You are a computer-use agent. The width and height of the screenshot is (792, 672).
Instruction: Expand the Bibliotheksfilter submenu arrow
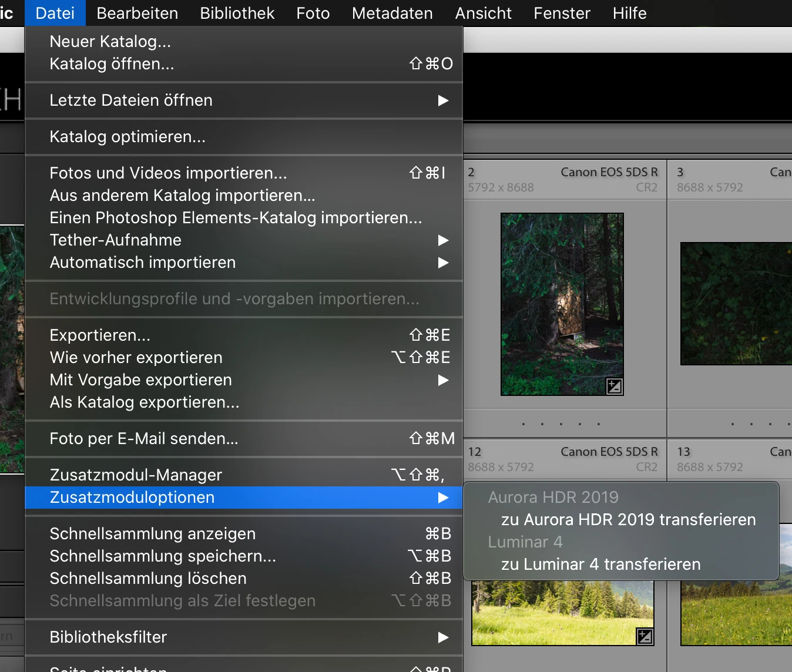(x=443, y=637)
